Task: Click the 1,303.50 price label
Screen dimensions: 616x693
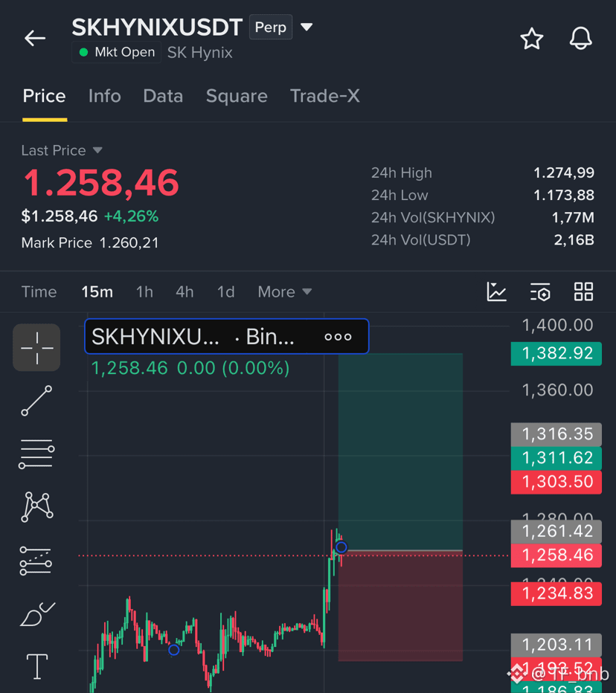Action: pos(556,482)
